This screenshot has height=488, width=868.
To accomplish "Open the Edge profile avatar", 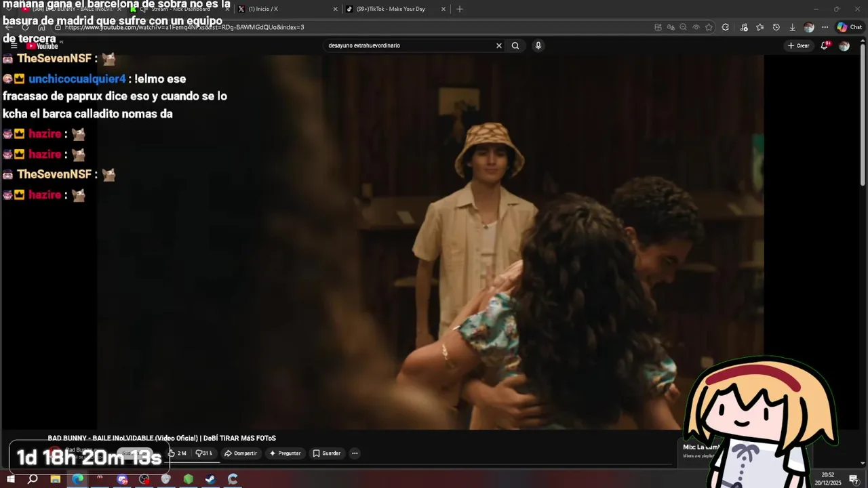I will pos(809,27).
